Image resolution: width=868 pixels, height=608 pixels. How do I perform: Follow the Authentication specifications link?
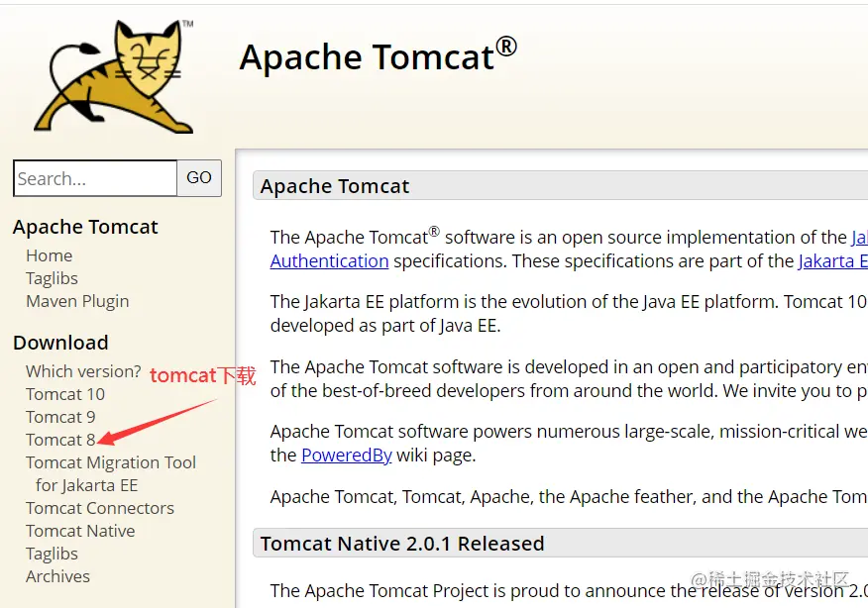[x=329, y=260]
